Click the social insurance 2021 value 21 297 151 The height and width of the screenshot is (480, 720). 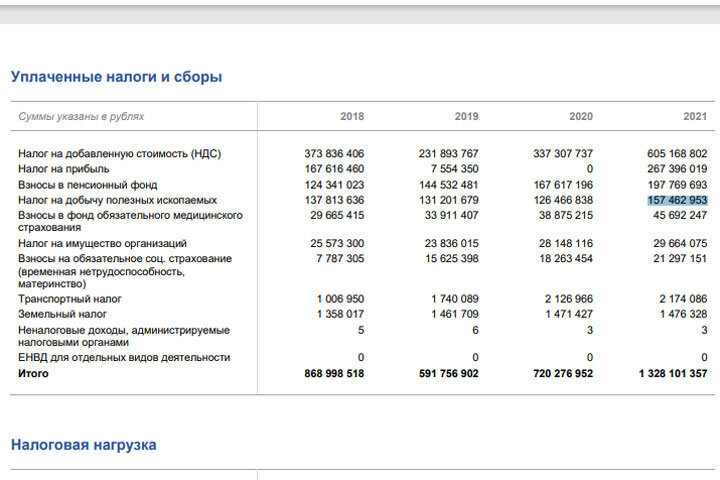tap(680, 259)
